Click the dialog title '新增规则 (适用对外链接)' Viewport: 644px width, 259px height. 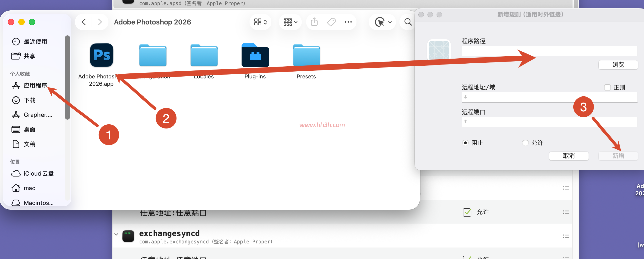[530, 15]
